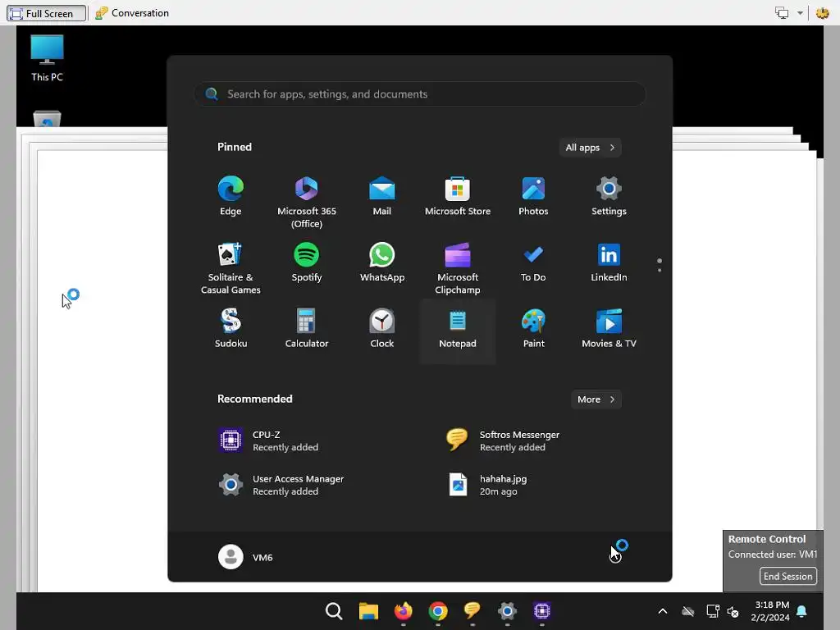
Task: Click OneDrive cloud tray icon
Action: tap(688, 611)
